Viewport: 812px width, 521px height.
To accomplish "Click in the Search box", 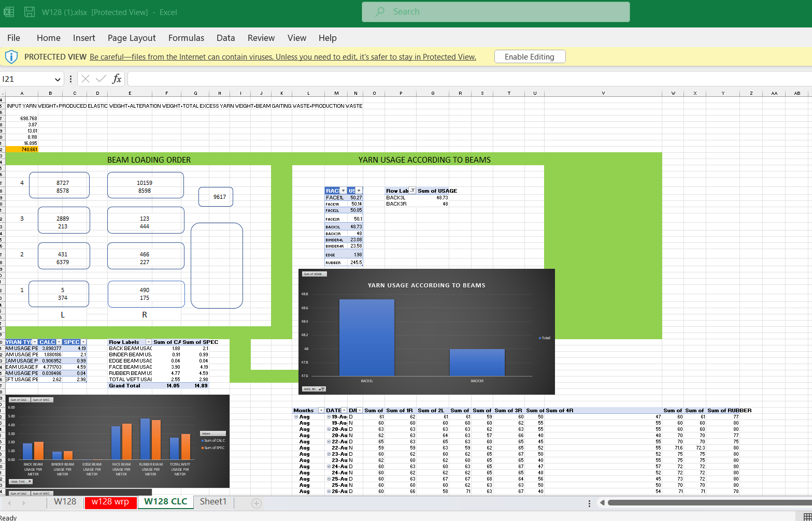I will 496,12.
